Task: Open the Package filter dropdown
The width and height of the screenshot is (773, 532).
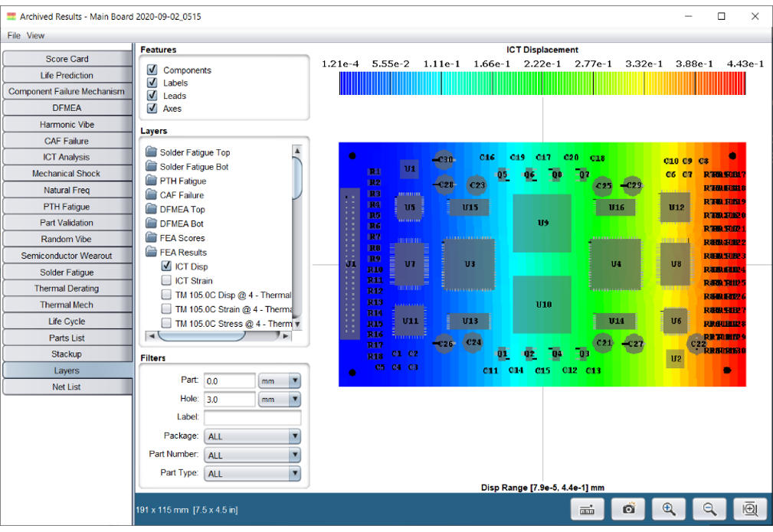Action: [x=252, y=436]
